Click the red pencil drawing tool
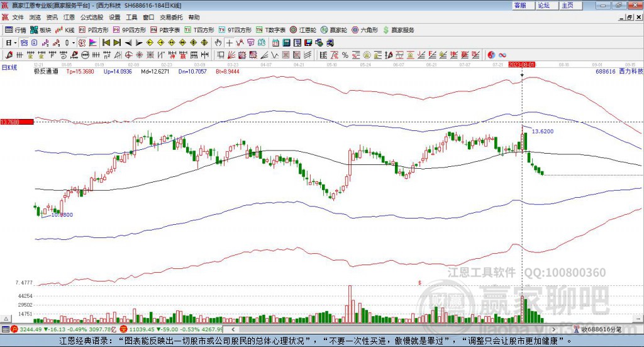The width and height of the screenshot is (644, 347). [9, 55]
